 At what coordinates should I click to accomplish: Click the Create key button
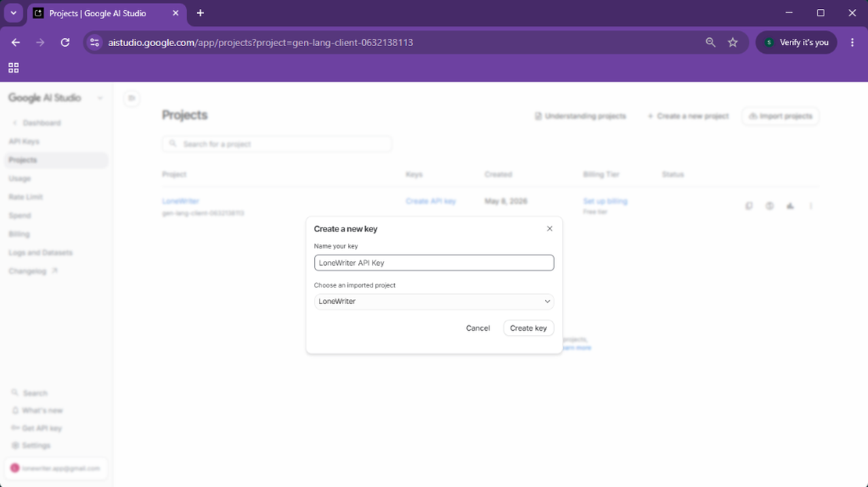tap(528, 328)
